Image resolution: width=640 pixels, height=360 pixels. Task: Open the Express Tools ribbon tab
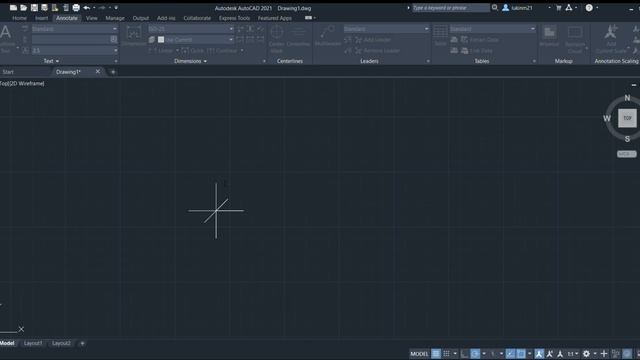tap(234, 18)
